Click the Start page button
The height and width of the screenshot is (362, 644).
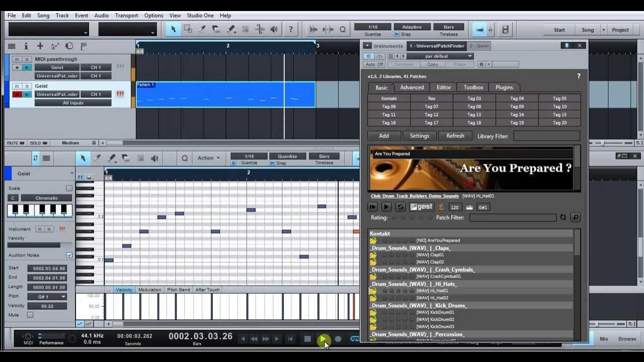(x=559, y=30)
